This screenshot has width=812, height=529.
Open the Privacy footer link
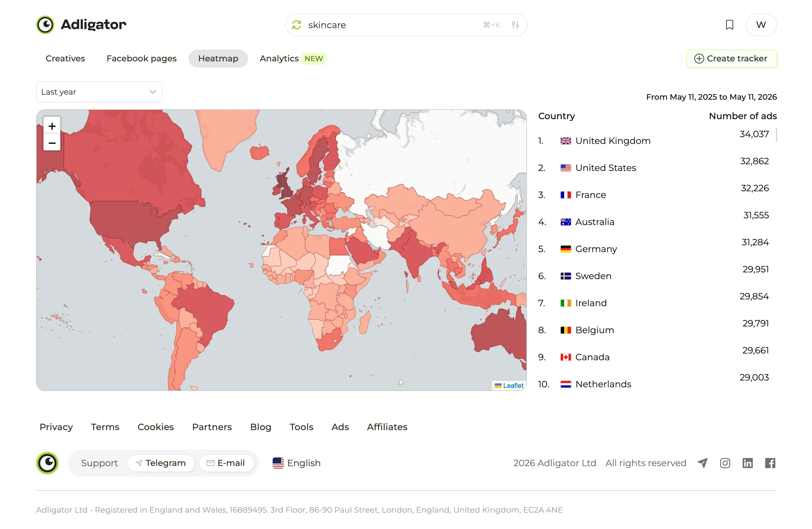click(56, 427)
